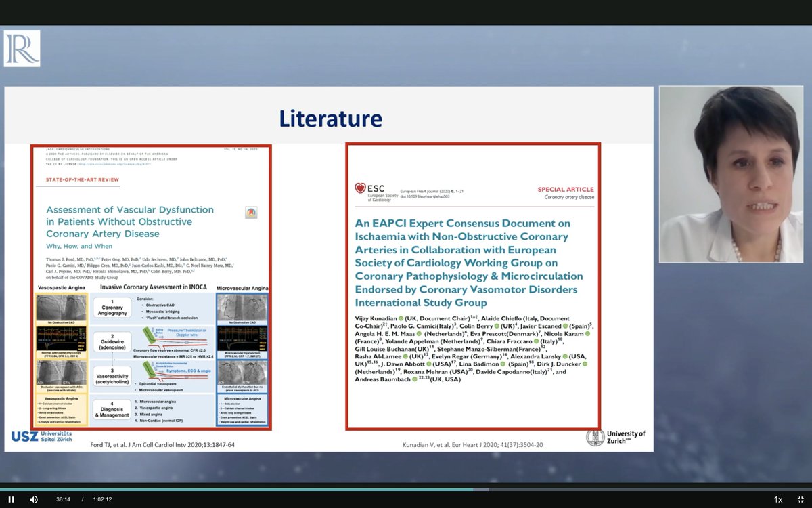Click the SPECIAL ARTICLE label
The image size is (812, 508).
tap(566, 189)
